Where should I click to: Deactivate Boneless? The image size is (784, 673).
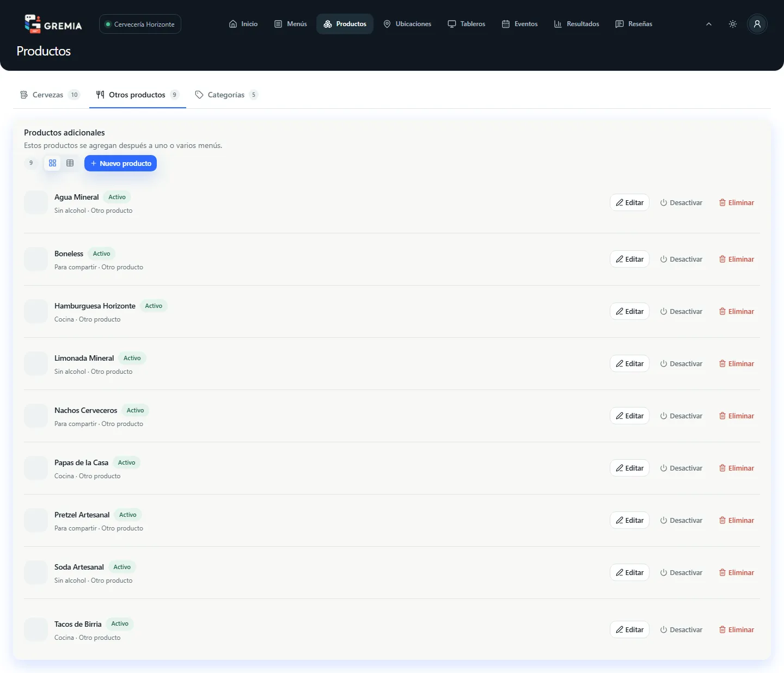point(681,259)
